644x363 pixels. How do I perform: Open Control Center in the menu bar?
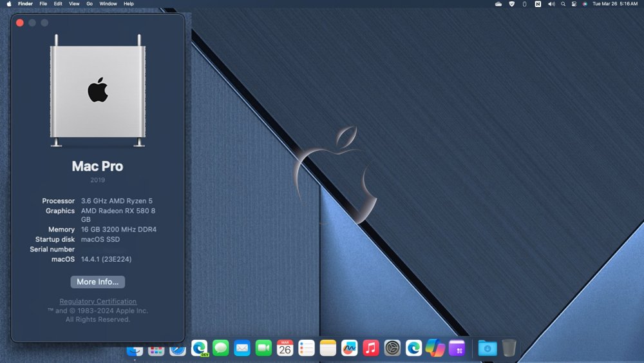coord(574,4)
